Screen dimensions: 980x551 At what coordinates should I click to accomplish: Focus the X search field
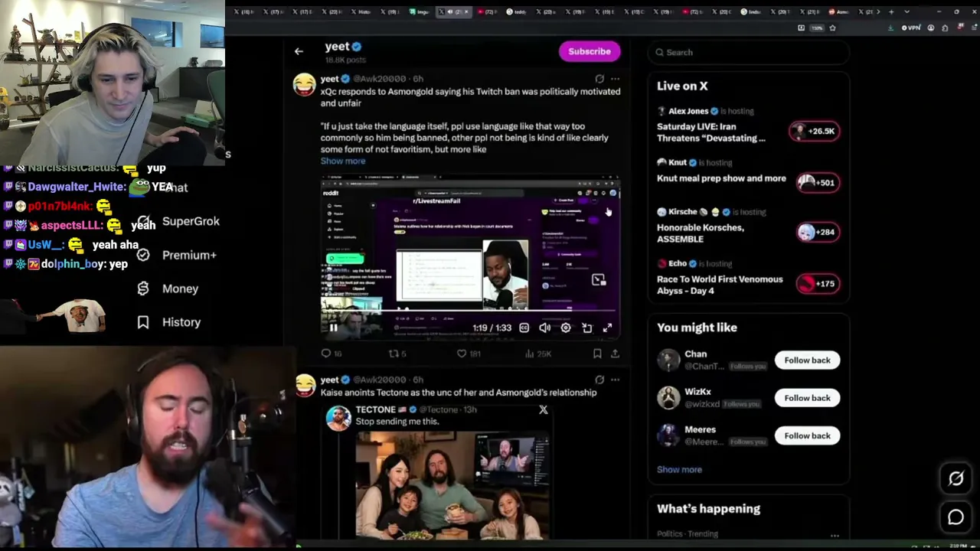tap(749, 52)
